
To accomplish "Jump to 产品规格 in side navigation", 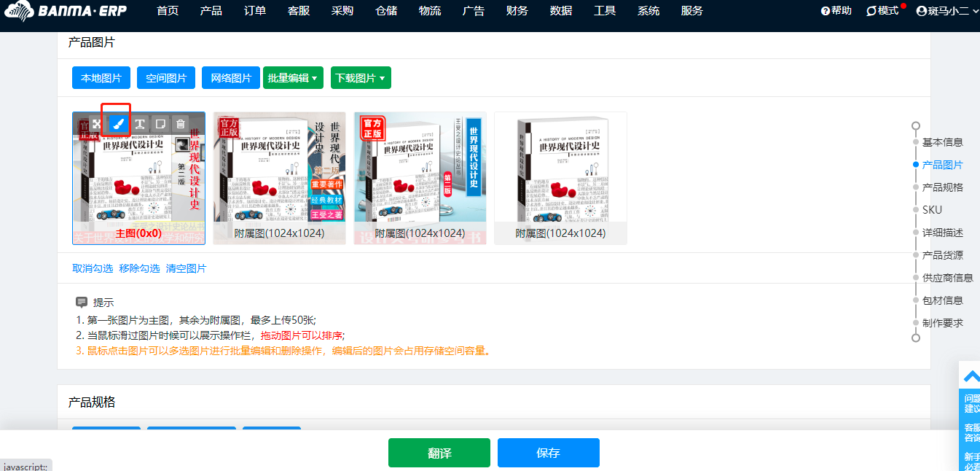I will tap(943, 187).
